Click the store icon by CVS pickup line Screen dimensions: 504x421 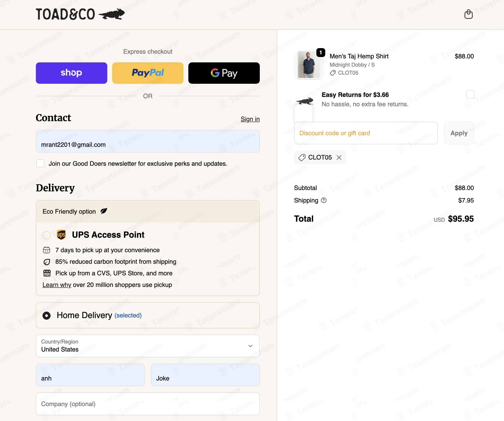click(x=47, y=273)
